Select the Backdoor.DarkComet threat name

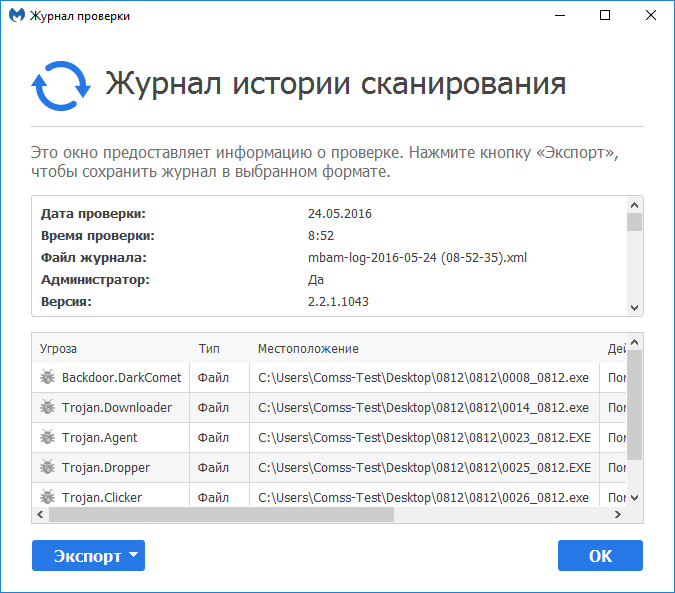point(121,377)
